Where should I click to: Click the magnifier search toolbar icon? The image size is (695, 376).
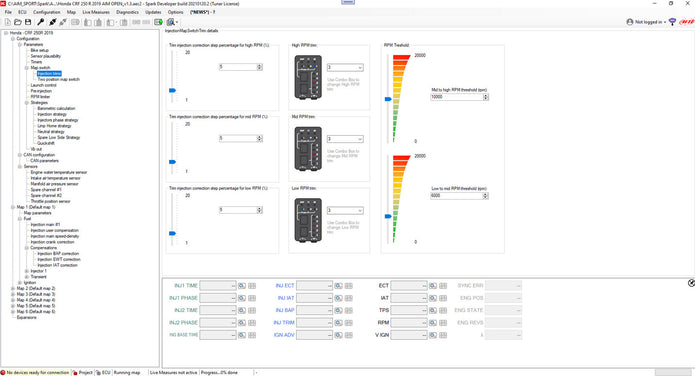(170, 22)
